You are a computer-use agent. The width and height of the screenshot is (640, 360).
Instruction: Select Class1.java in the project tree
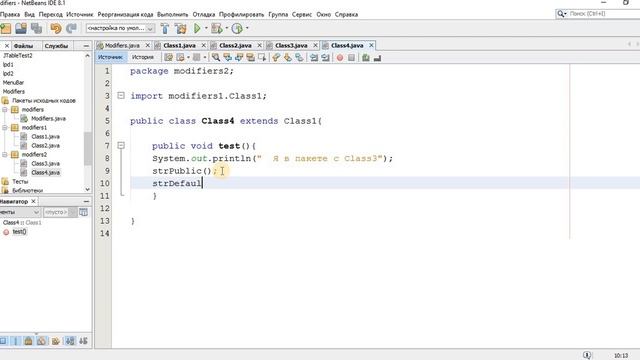pos(45,136)
